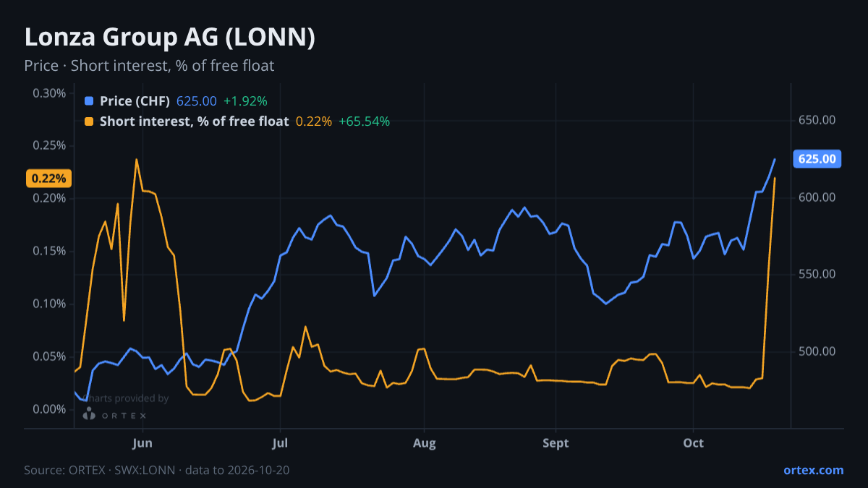Click the 0.10% left axis label
This screenshot has height=488, width=868.
coord(50,304)
